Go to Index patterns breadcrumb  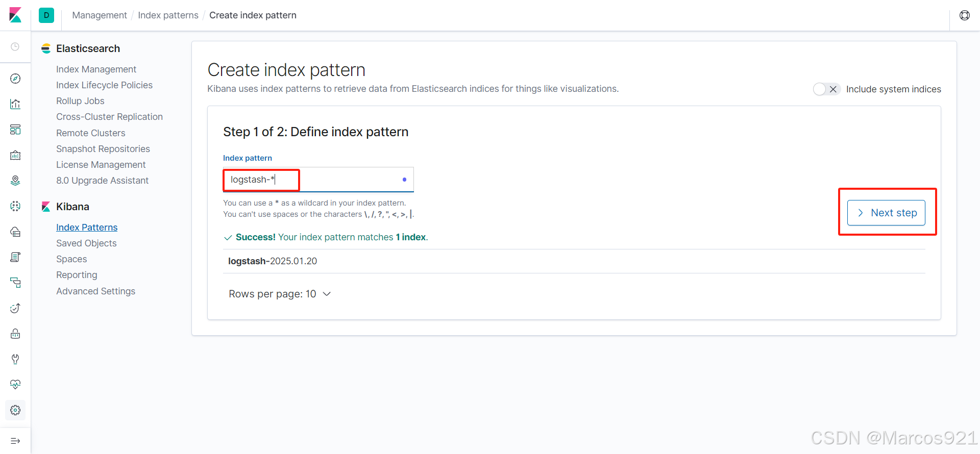click(x=168, y=15)
